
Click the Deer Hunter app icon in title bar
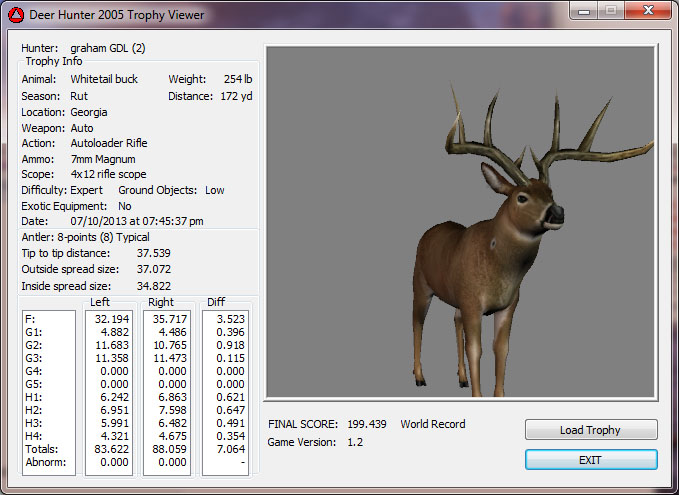coord(15,14)
